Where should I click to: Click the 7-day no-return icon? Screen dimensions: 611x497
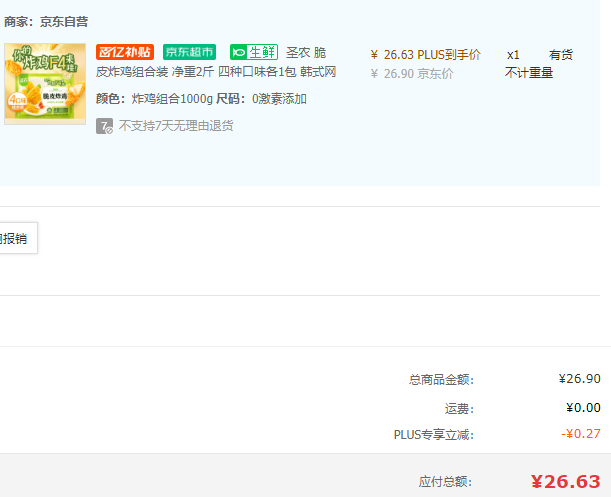pyautogui.click(x=104, y=126)
